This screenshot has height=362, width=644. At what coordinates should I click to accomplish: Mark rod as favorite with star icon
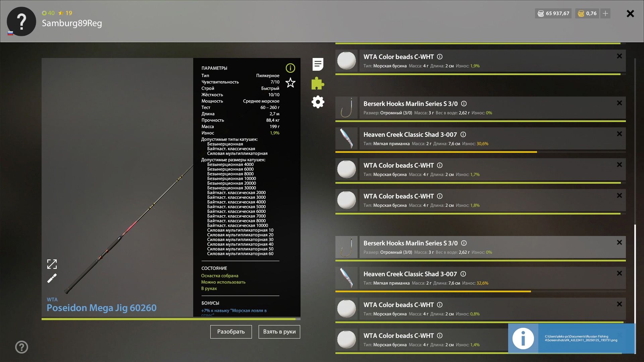coord(290,82)
